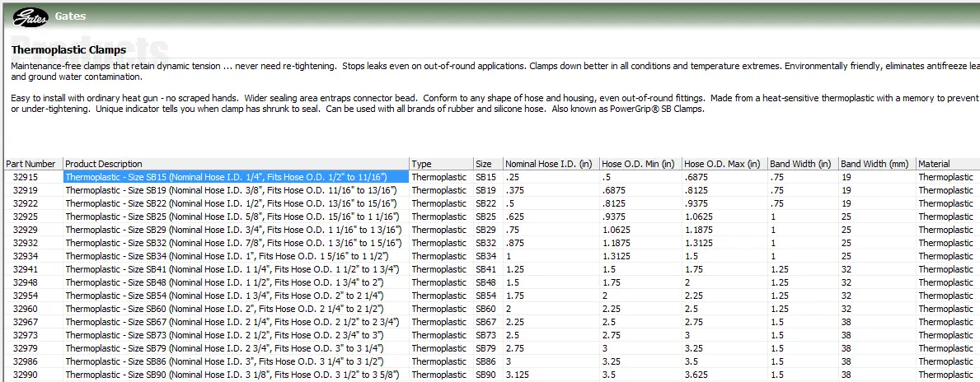
Task: Select part number 32948 cell
Action: (33, 282)
